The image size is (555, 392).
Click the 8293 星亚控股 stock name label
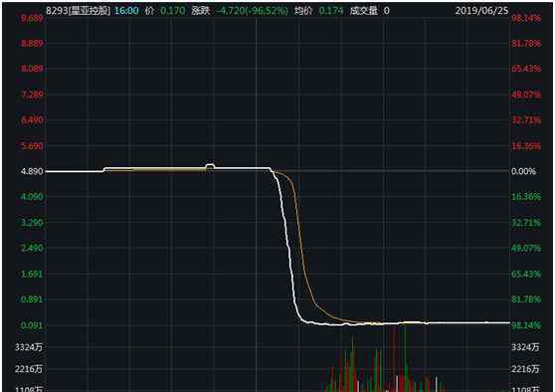click(78, 11)
